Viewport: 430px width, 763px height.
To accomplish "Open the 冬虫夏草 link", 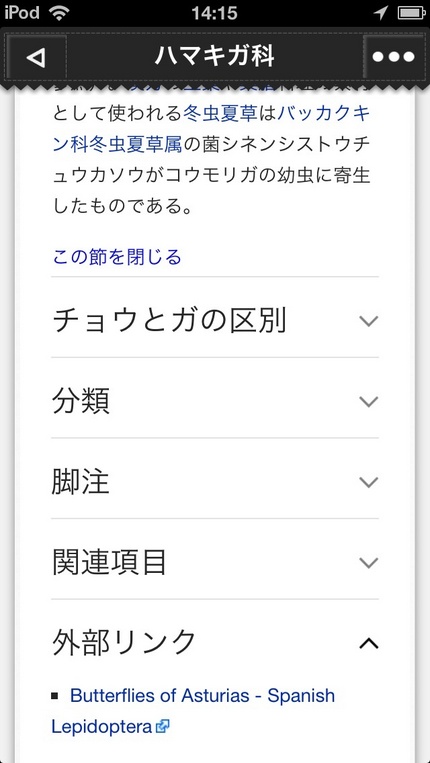I will pos(220,115).
